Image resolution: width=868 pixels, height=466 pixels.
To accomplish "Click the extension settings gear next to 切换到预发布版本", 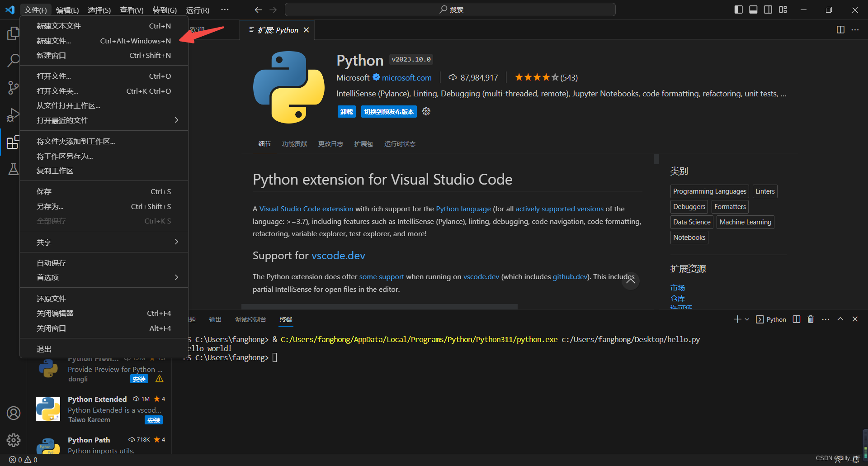I will (x=426, y=111).
